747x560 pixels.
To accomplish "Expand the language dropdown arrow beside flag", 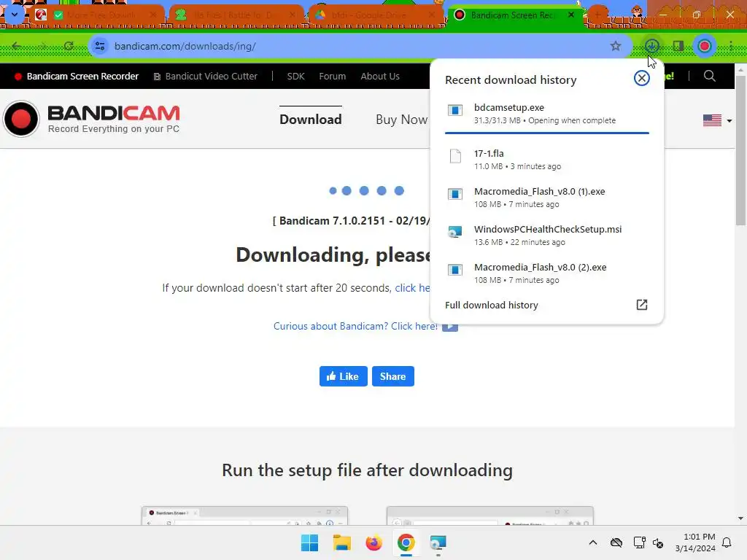I will 729,121.
